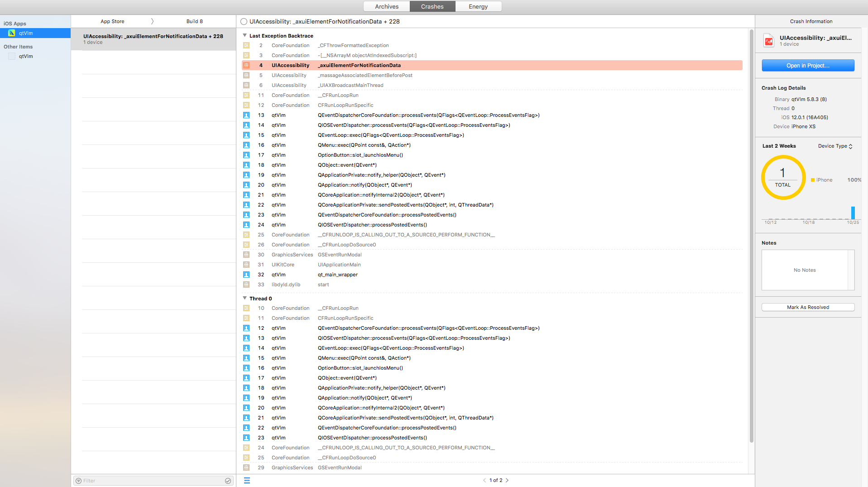Click Mark As Resolved button
Viewport: 868px width, 487px height.
click(x=808, y=307)
